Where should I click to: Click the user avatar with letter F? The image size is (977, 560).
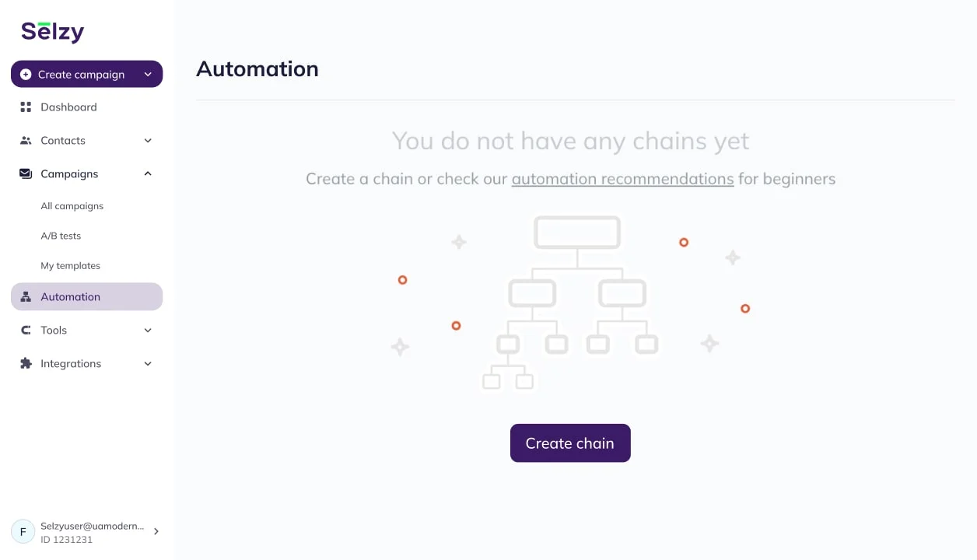pos(23,530)
